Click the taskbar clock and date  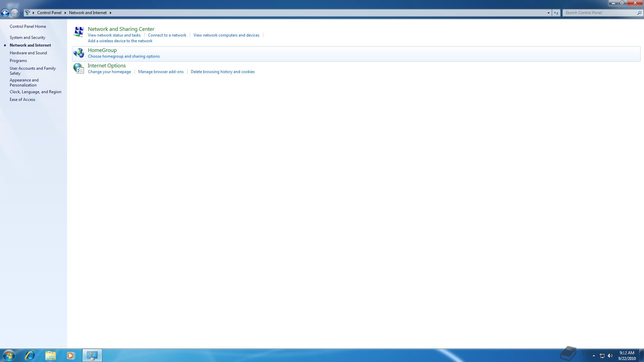pyautogui.click(x=627, y=356)
